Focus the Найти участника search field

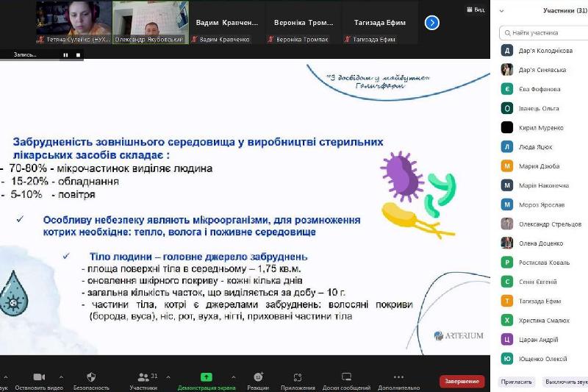pos(544,33)
